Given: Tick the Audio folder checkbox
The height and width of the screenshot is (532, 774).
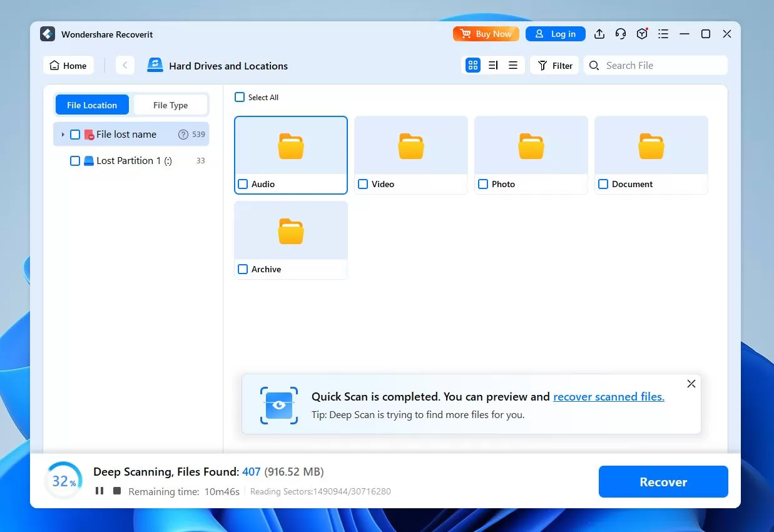Looking at the screenshot, I should [243, 184].
